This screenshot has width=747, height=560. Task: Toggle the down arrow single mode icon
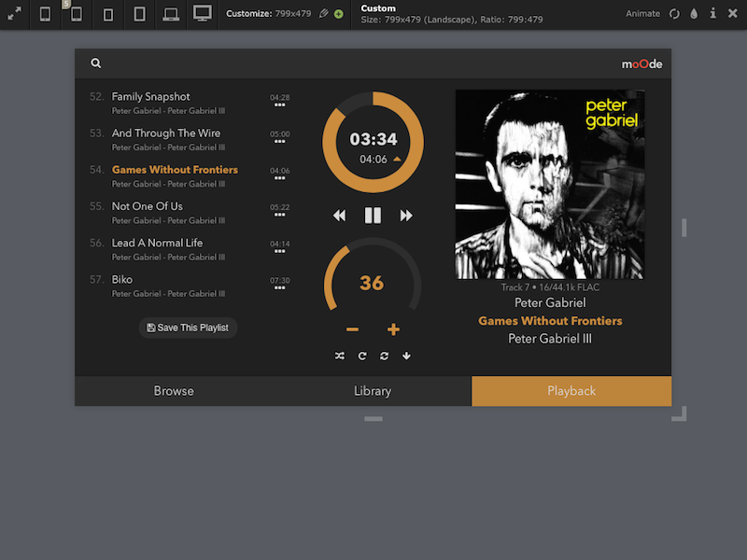pyautogui.click(x=406, y=356)
